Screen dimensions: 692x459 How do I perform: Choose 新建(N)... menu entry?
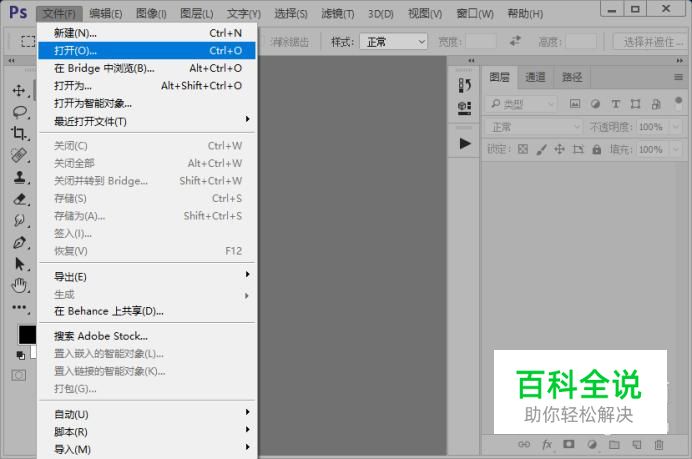[x=147, y=33]
